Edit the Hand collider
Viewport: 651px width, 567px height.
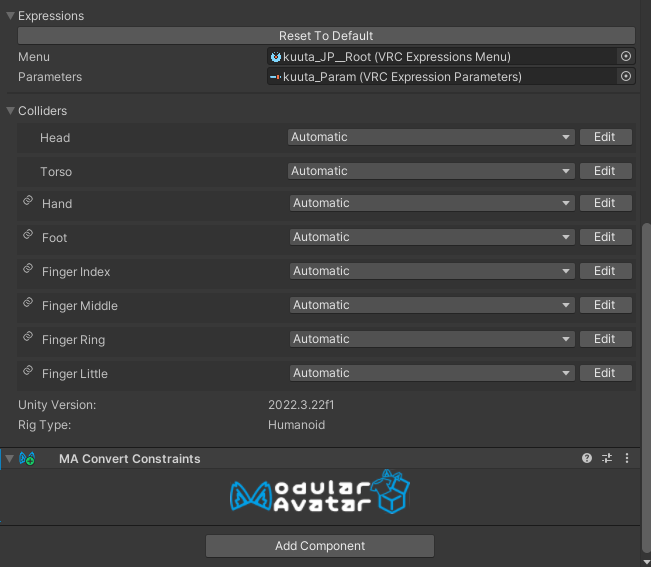click(606, 203)
